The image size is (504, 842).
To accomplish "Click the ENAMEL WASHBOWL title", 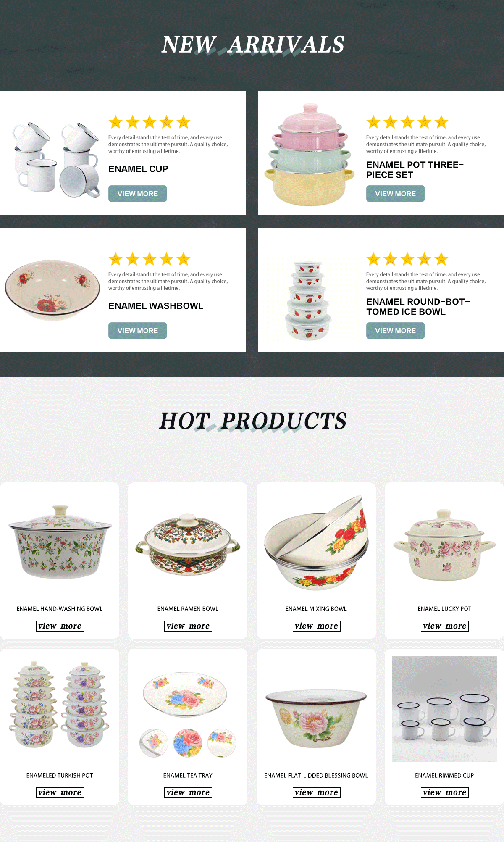I will coord(156,306).
